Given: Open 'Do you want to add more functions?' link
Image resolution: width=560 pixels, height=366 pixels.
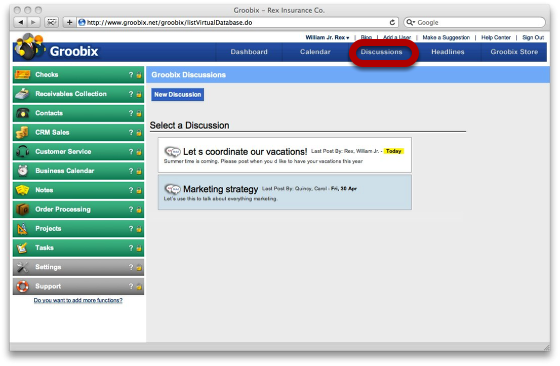Looking at the screenshot, I should coord(78,300).
